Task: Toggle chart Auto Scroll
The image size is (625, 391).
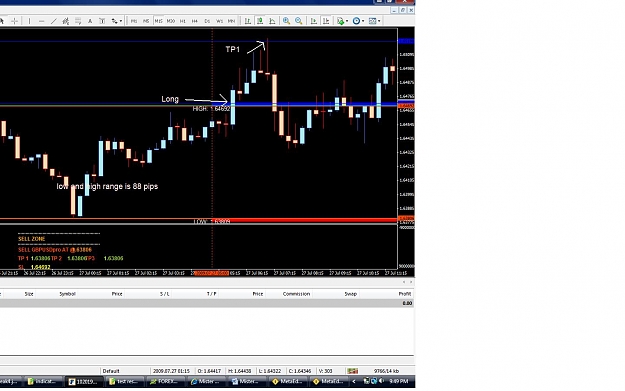Action: 314,21
